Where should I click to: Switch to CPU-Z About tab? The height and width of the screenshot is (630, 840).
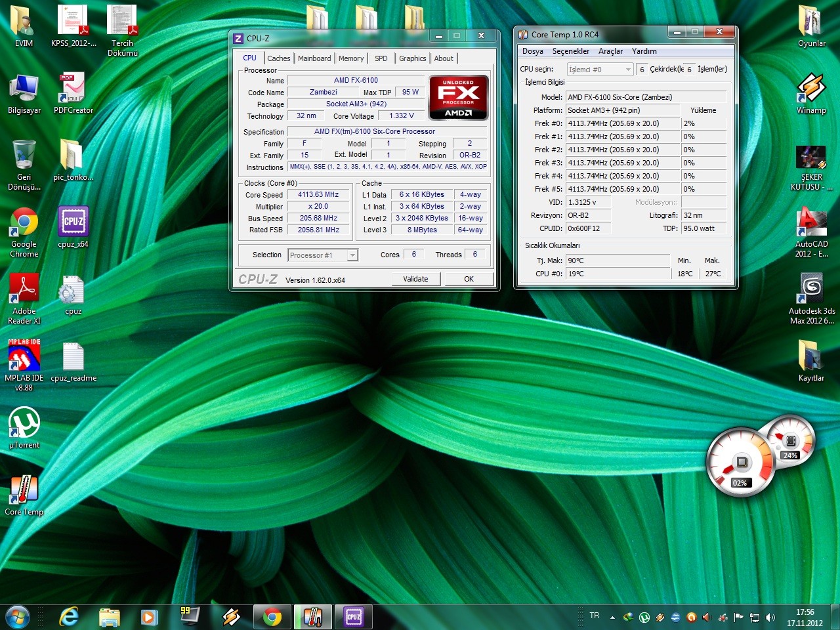pyautogui.click(x=444, y=58)
